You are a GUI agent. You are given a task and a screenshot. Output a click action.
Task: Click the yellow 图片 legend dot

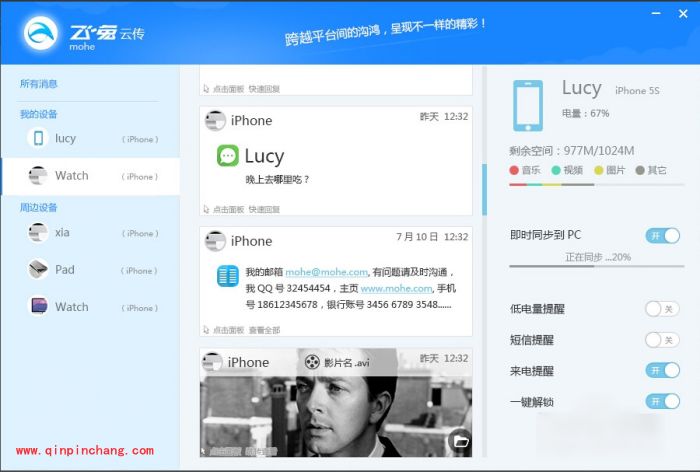point(599,170)
